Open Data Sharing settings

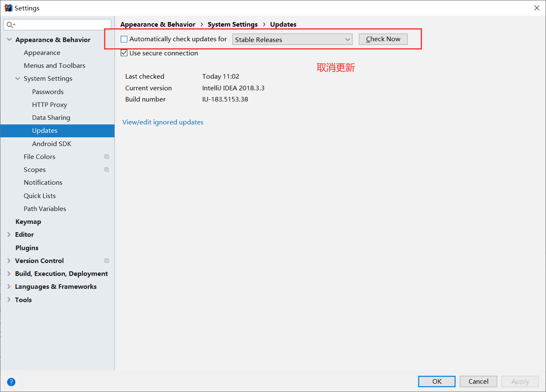[x=51, y=118]
